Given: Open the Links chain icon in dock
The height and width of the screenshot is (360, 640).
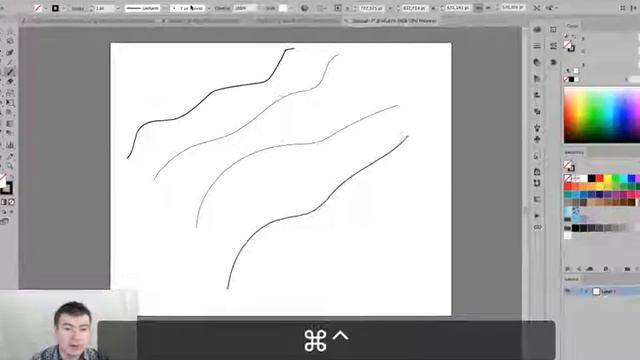Looking at the screenshot, I should click(x=538, y=227).
